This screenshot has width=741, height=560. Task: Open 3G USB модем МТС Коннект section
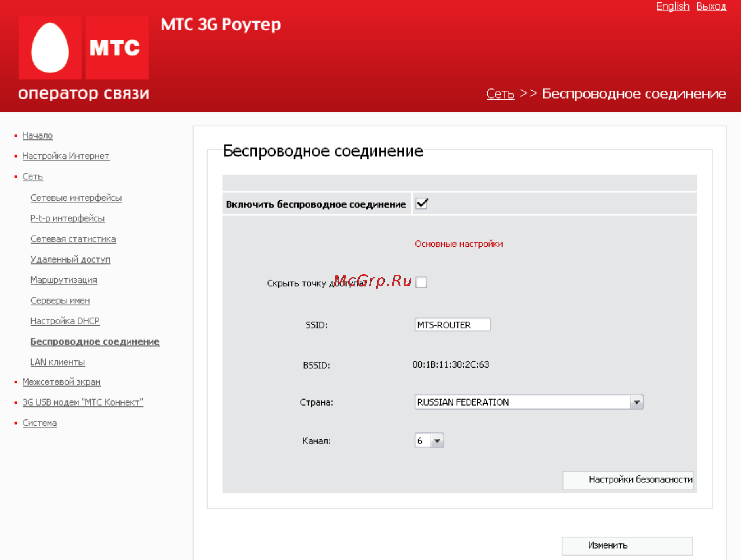click(x=83, y=402)
